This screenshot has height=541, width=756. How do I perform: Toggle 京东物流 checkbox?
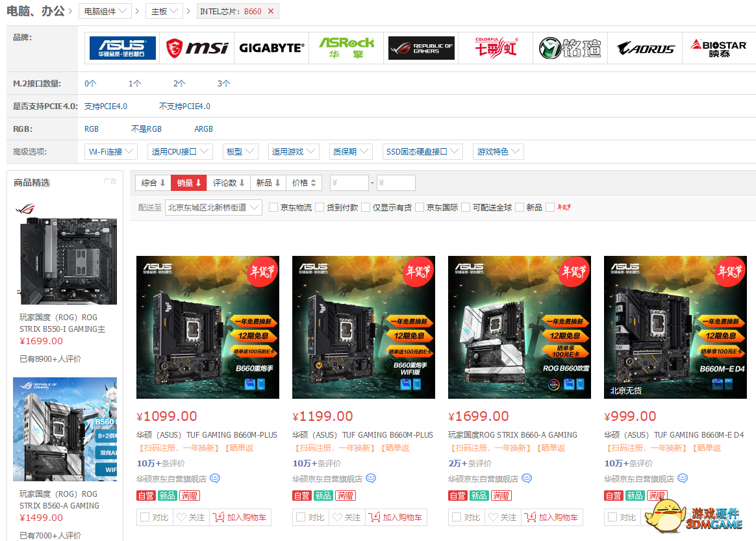point(273,207)
